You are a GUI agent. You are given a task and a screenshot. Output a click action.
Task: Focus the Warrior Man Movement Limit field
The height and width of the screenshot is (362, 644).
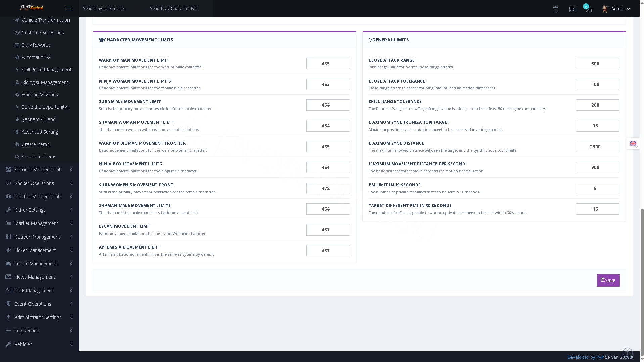328,63
